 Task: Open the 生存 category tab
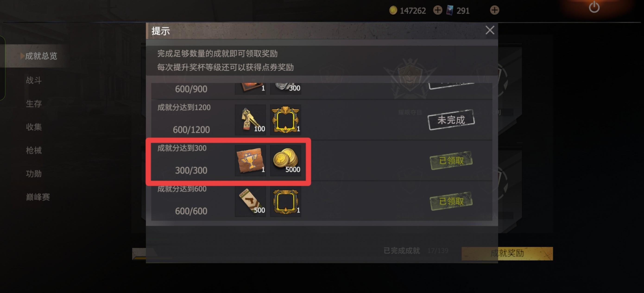[x=34, y=104]
